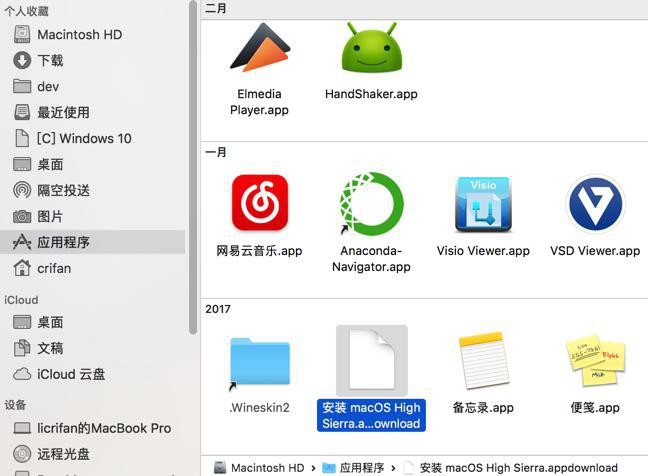Click the Macintosh HD drive icon in sidebar

point(22,34)
